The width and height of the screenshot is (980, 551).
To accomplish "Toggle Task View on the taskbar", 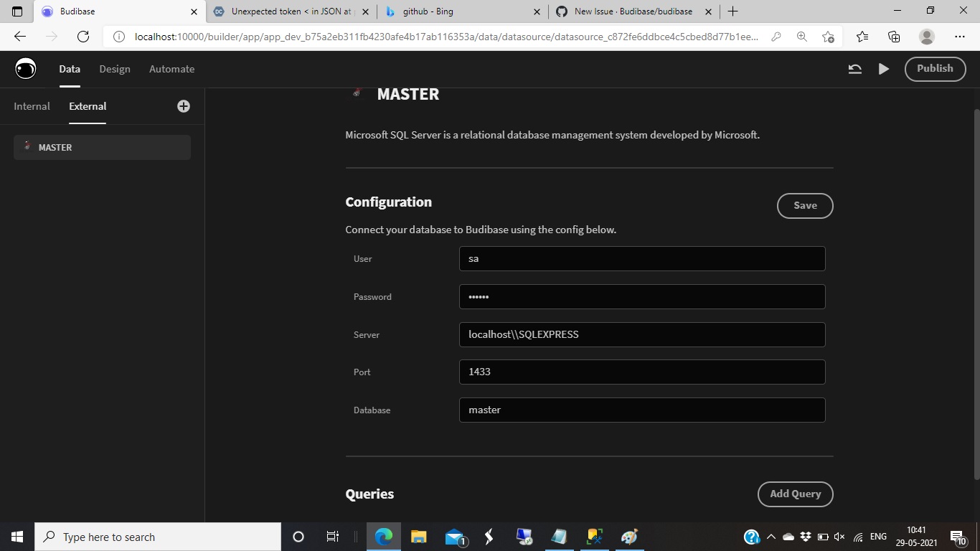I will coord(331,537).
